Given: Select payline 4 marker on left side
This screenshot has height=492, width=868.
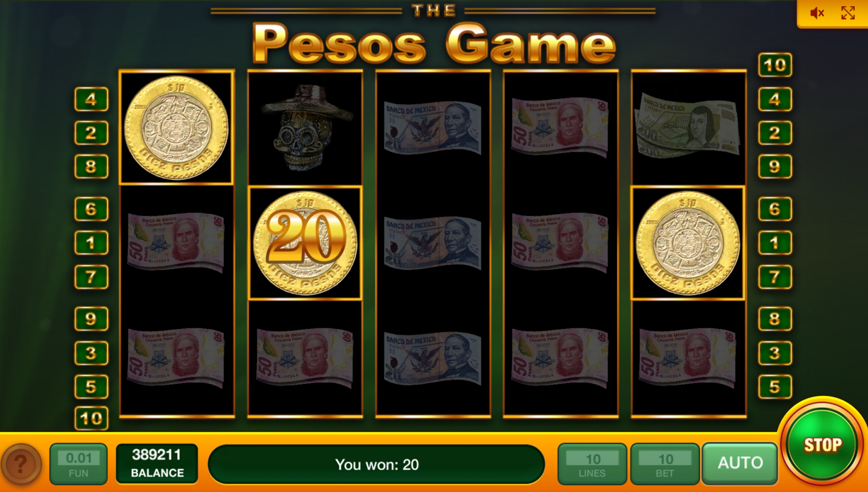Looking at the screenshot, I should tap(91, 99).
